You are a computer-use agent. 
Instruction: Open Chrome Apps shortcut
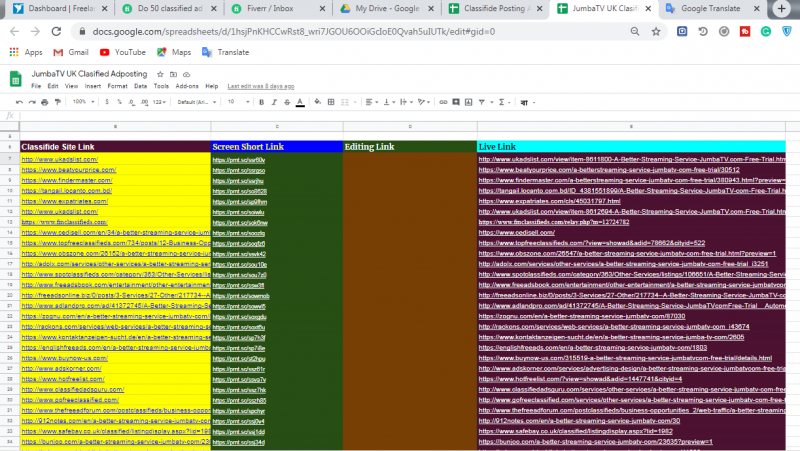click(x=26, y=52)
